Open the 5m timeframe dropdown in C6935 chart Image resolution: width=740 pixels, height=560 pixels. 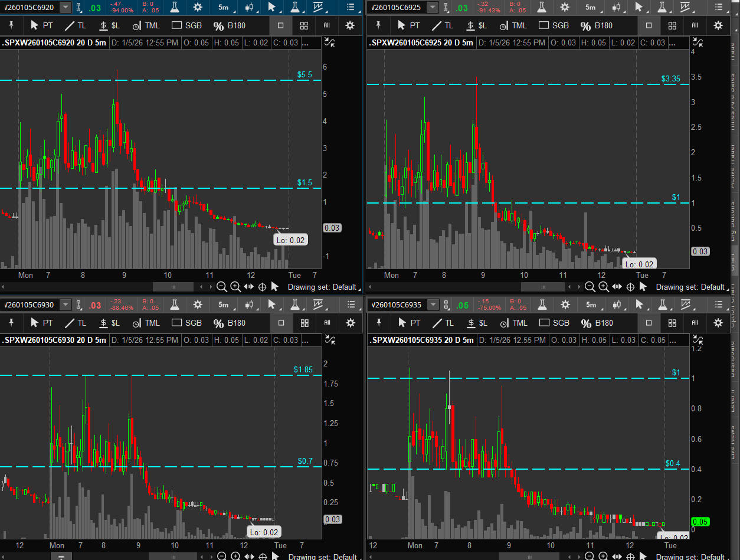592,305
